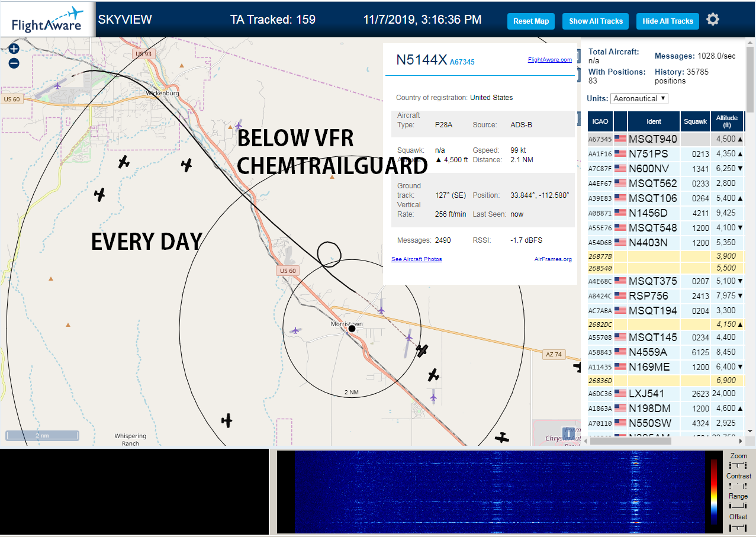
Task: Click the aircraft list vertical scrollbar thumb
Action: click(x=749, y=80)
